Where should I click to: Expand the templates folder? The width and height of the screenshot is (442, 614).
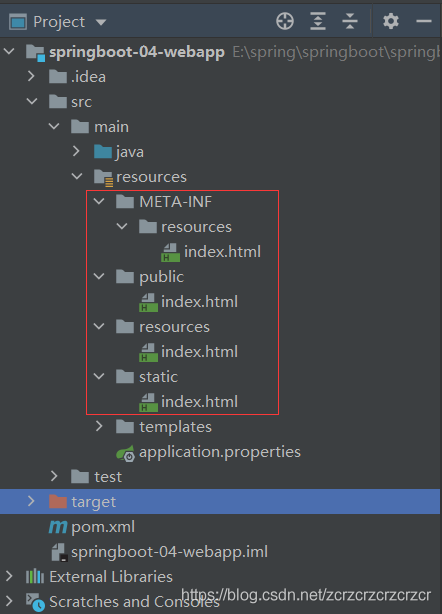pos(99,426)
